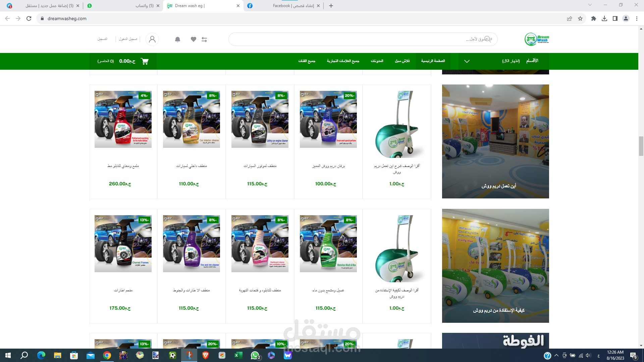Open the Chrome three-dot menu

[637, 18]
